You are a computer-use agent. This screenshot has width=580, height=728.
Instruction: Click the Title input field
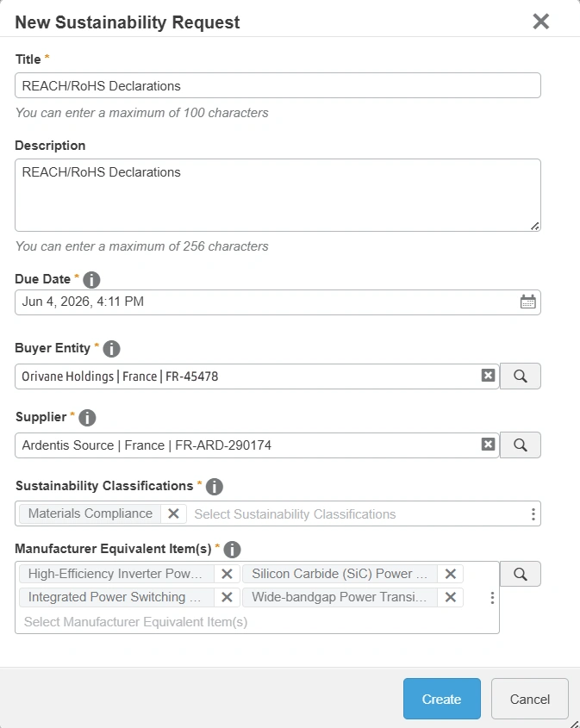278,85
